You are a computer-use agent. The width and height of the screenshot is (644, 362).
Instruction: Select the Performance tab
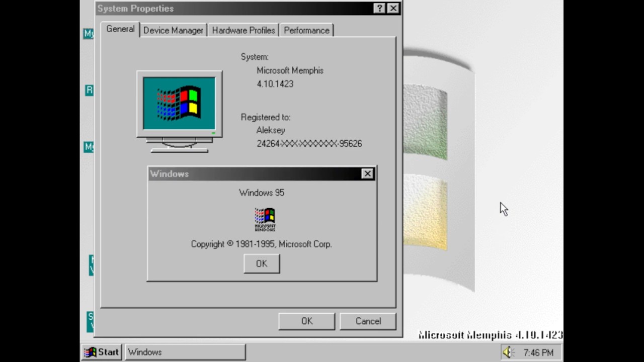click(306, 30)
